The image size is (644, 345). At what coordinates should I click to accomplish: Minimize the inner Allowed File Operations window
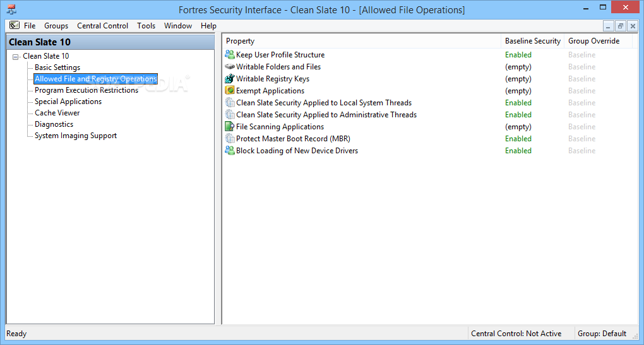[x=608, y=26]
